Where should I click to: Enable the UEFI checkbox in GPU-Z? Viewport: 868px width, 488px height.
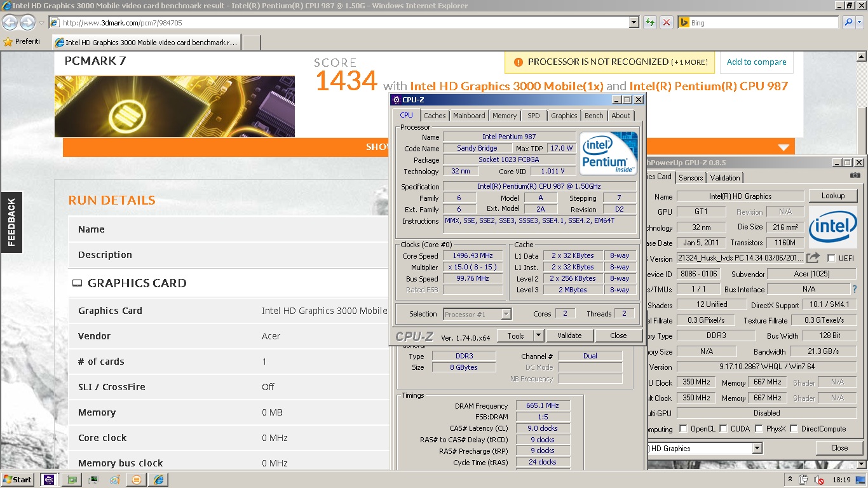(831, 258)
